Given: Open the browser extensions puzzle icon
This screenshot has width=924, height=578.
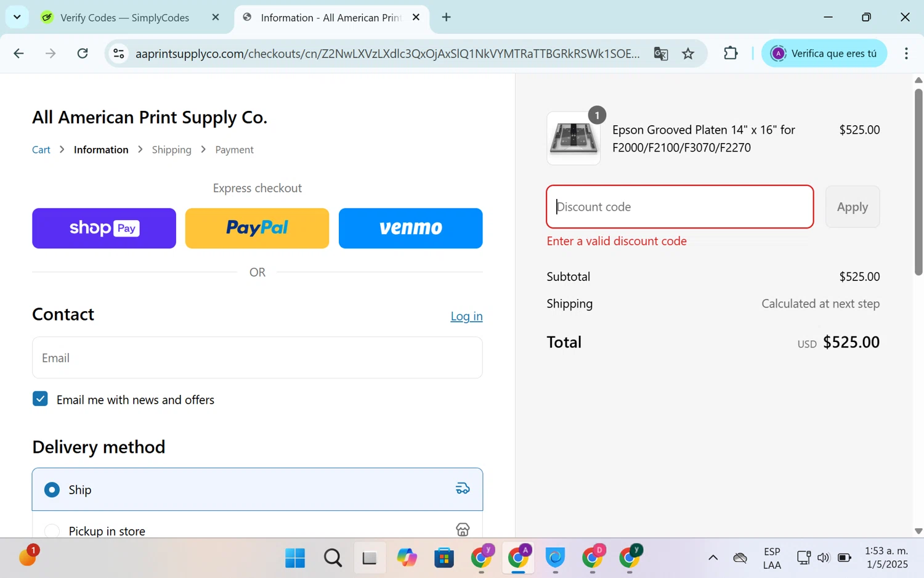Looking at the screenshot, I should tap(731, 54).
